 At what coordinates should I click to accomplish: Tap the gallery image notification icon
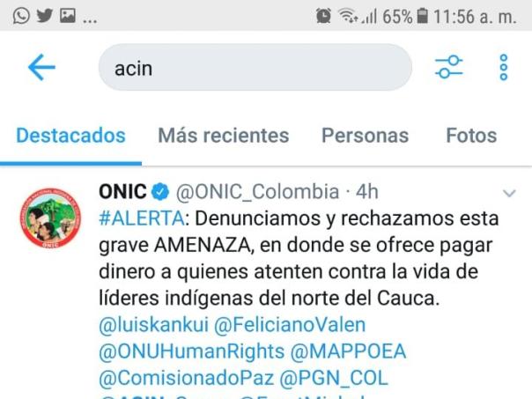point(68,16)
